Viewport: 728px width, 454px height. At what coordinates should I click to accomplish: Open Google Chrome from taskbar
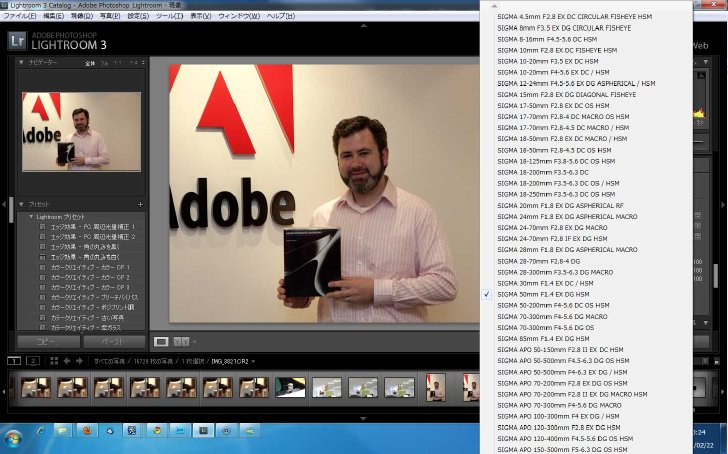(x=157, y=431)
